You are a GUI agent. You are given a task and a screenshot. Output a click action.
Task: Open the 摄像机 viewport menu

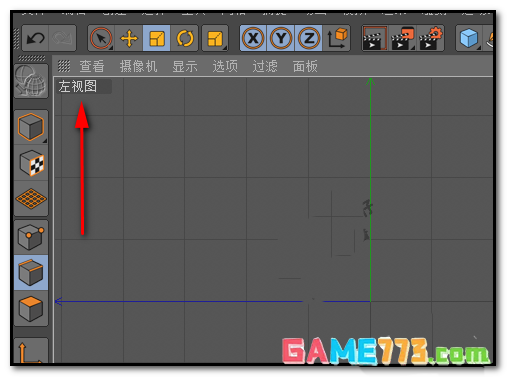[138, 66]
